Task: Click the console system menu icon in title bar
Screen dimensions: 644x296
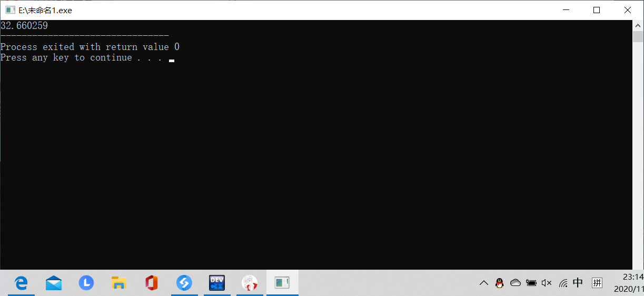Action: point(10,10)
